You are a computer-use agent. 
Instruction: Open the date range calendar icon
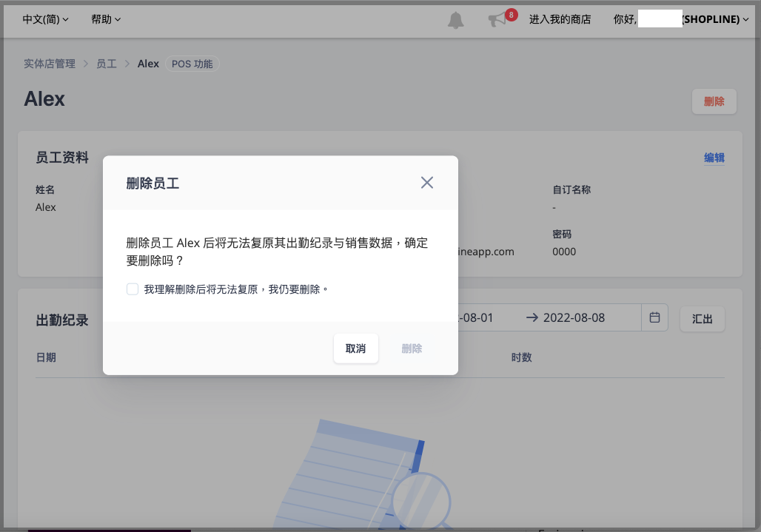654,317
